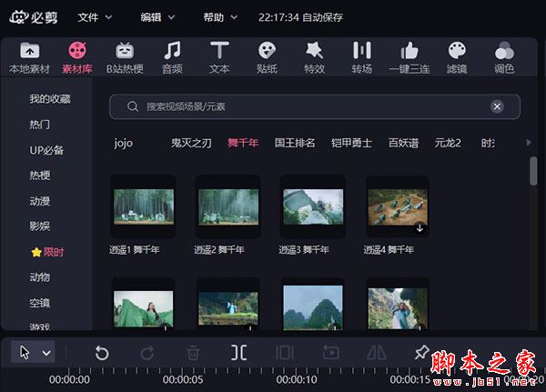Open the 音频 audio panel

click(172, 58)
